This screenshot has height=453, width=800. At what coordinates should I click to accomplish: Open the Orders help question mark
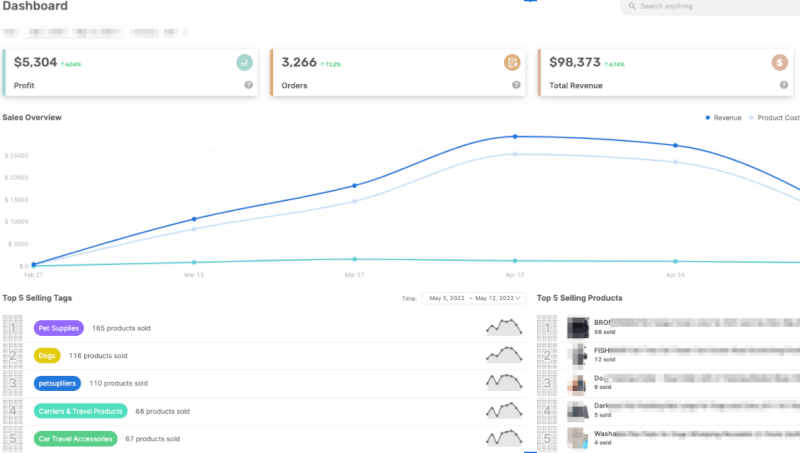coord(516,85)
